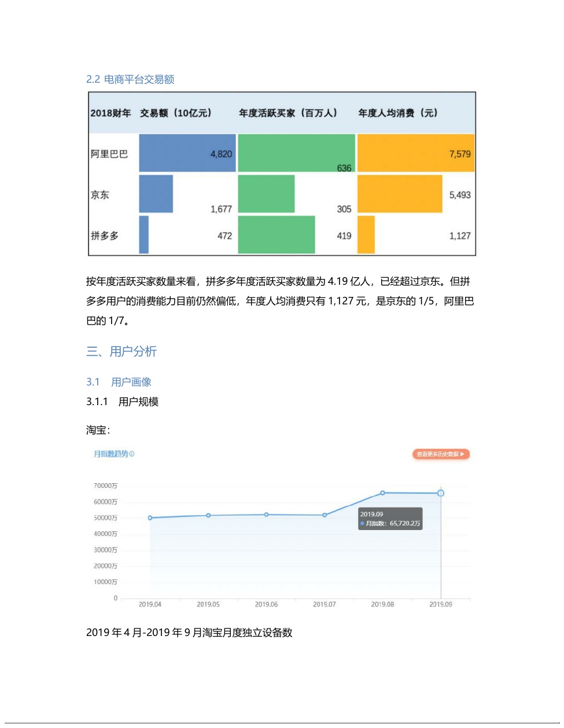Click Alibaba's blue 4,820 transaction bar
The image size is (564, 728).
(x=187, y=153)
